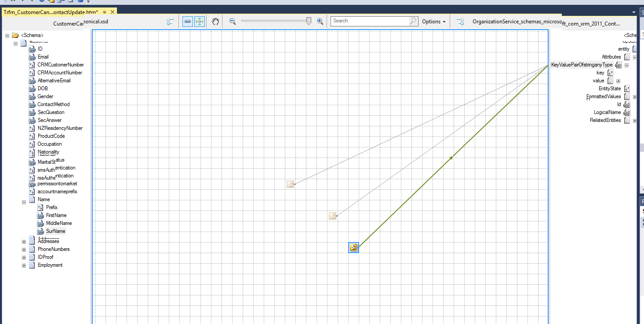Collapse the KeyValuePairOfstringanyType node
The image size is (644, 324).
627,65
